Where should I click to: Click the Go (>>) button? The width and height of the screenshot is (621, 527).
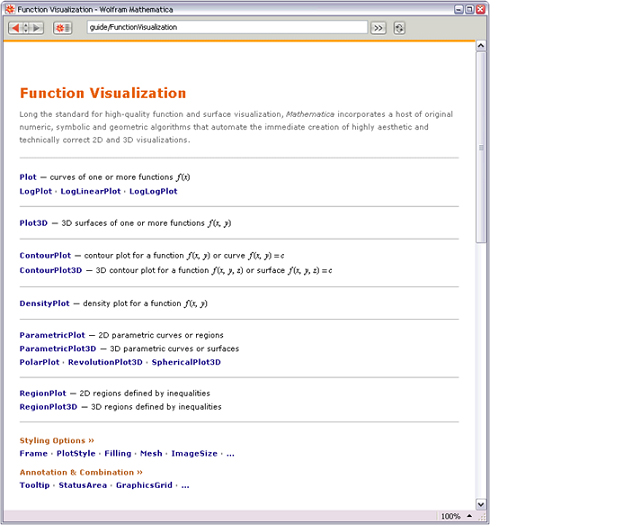point(378,28)
